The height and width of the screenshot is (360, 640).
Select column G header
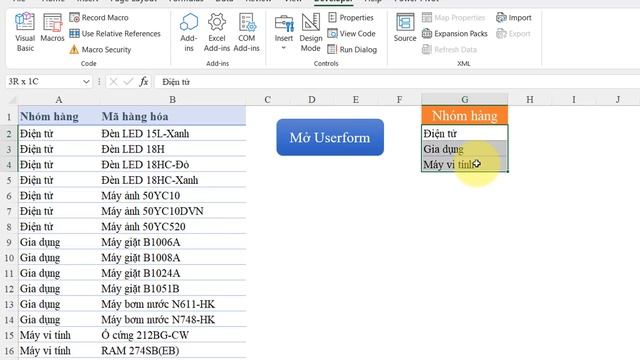click(x=464, y=99)
